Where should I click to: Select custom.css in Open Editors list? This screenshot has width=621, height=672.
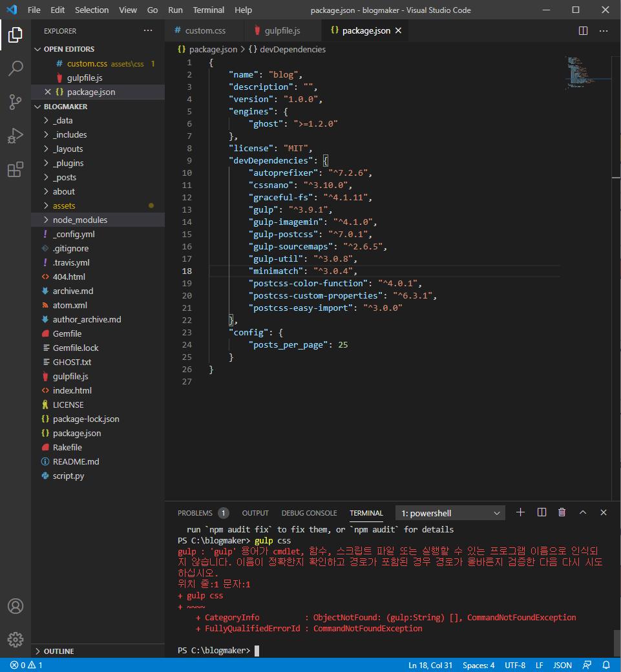point(98,63)
